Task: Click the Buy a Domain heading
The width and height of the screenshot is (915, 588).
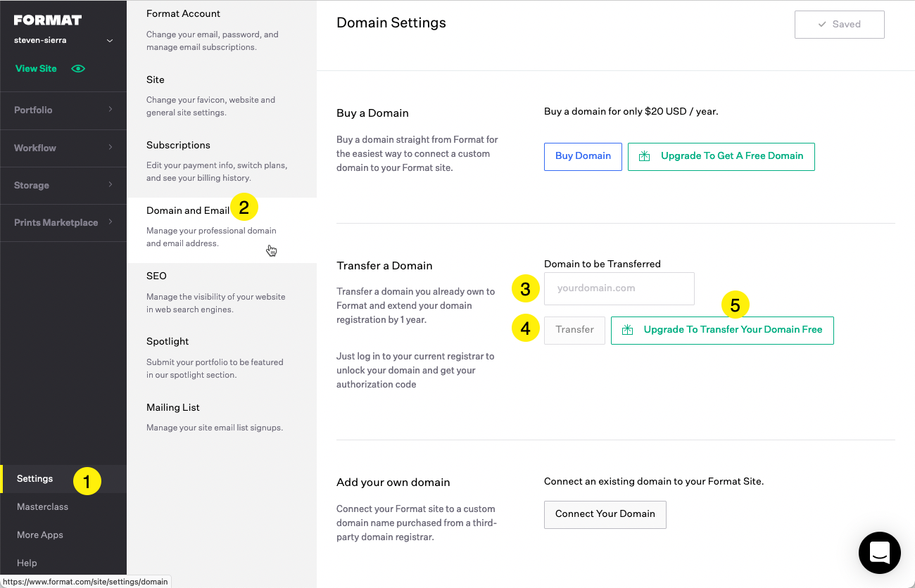Action: click(372, 113)
